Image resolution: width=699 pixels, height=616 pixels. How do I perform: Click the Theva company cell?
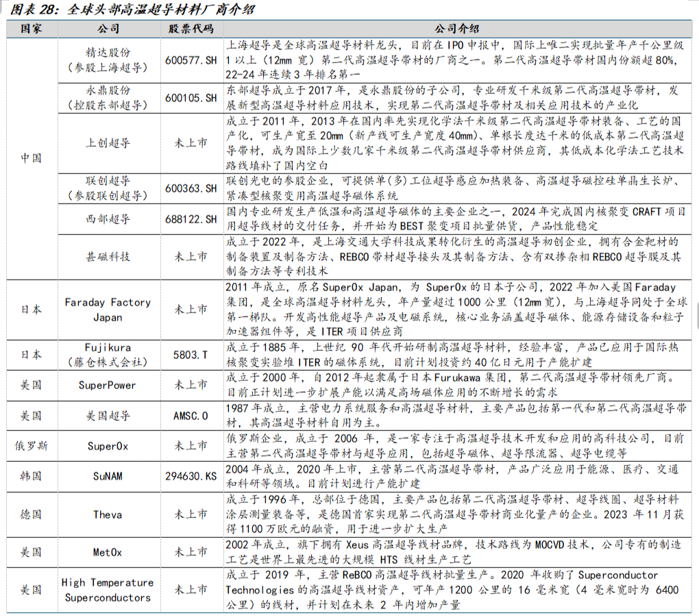(108, 515)
